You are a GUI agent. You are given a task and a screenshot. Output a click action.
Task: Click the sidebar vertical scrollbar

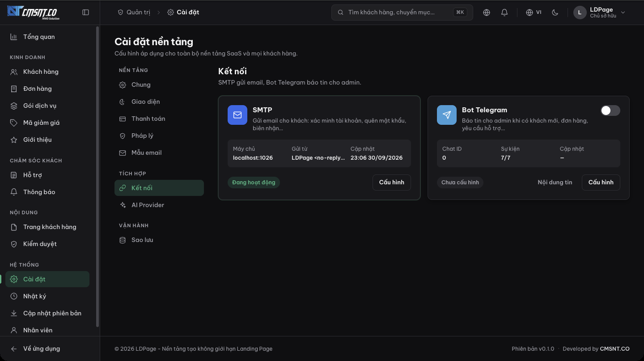[x=97, y=177]
